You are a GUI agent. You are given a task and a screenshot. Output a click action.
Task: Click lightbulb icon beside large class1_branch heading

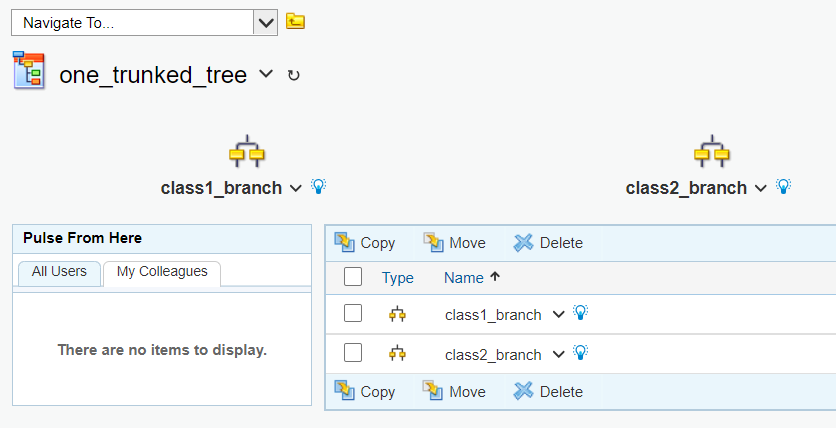319,187
